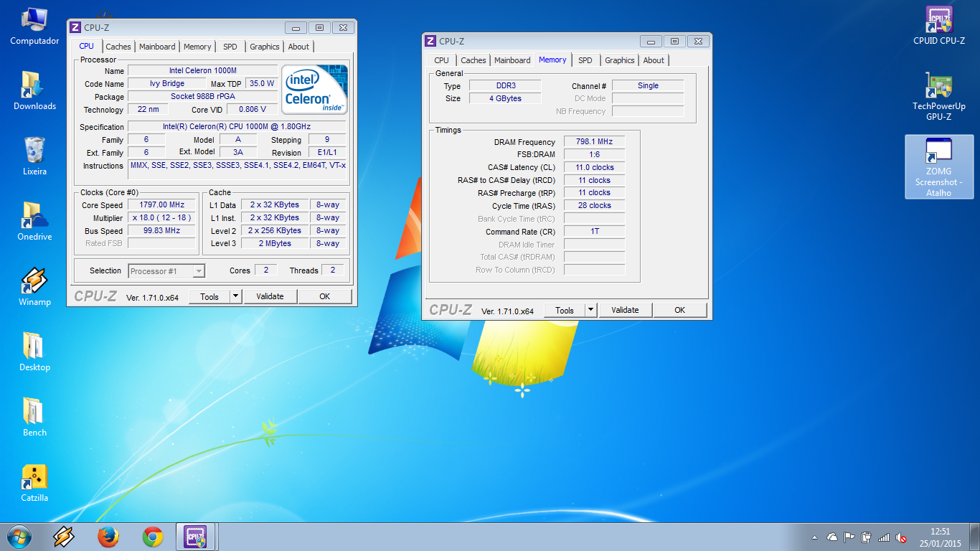The width and height of the screenshot is (980, 551).
Task: Click the right CPU-Z window title icon
Action: click(x=430, y=42)
